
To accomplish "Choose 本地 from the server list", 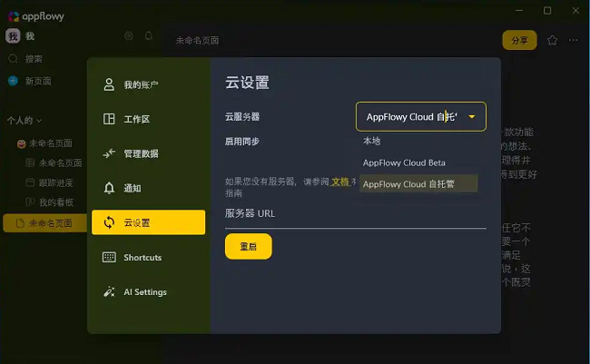I will pos(418,142).
